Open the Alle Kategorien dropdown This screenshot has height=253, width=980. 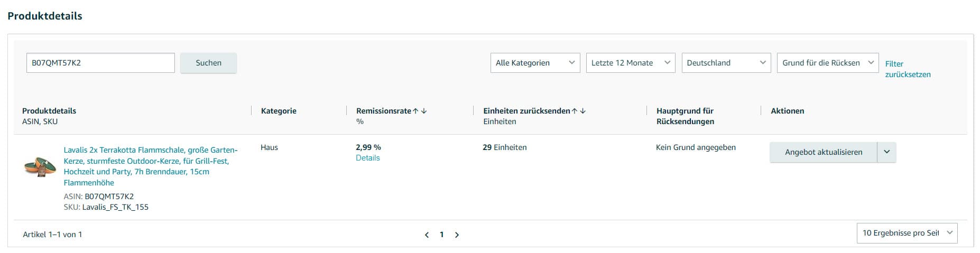[535, 63]
